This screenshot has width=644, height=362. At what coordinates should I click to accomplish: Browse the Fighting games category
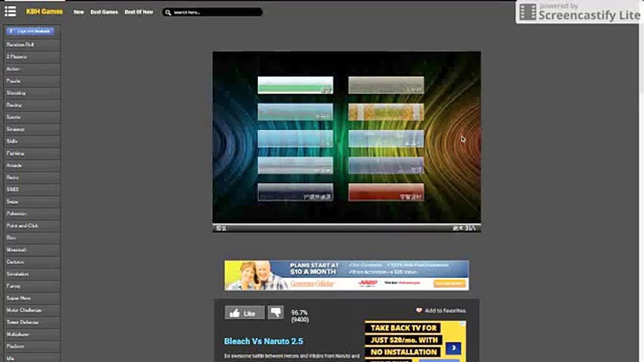(32, 153)
